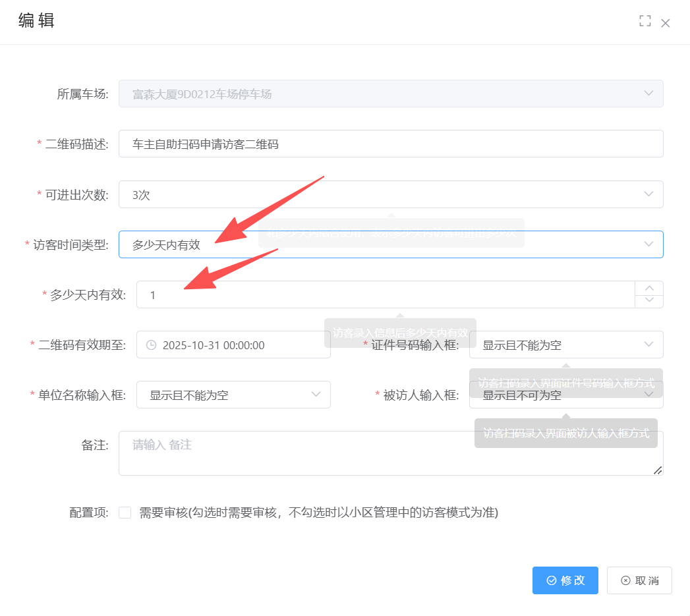Click the 被访人输入框 label
This screenshot has height=616, width=690.
(420, 395)
